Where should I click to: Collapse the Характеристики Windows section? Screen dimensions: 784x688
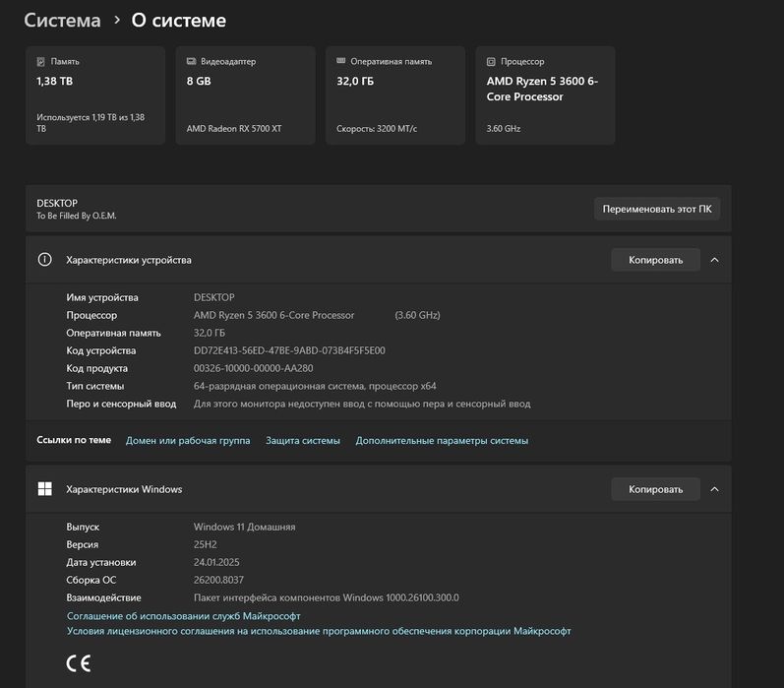(x=714, y=489)
